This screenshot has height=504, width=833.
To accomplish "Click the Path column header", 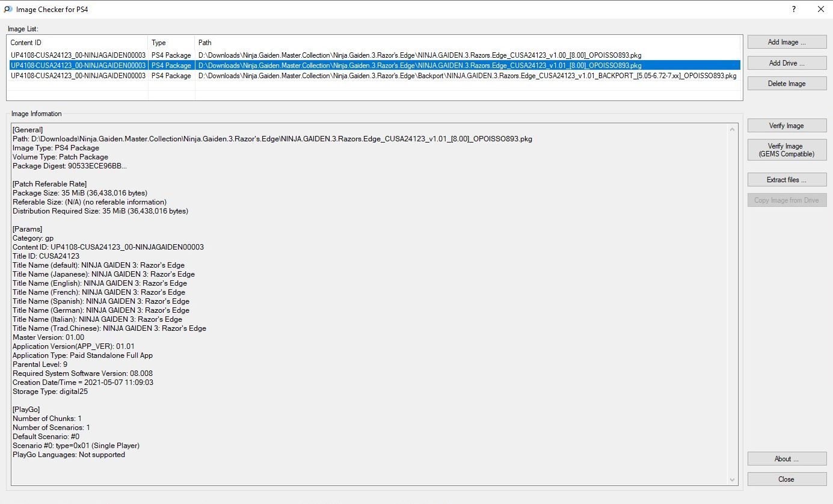I will (468, 43).
